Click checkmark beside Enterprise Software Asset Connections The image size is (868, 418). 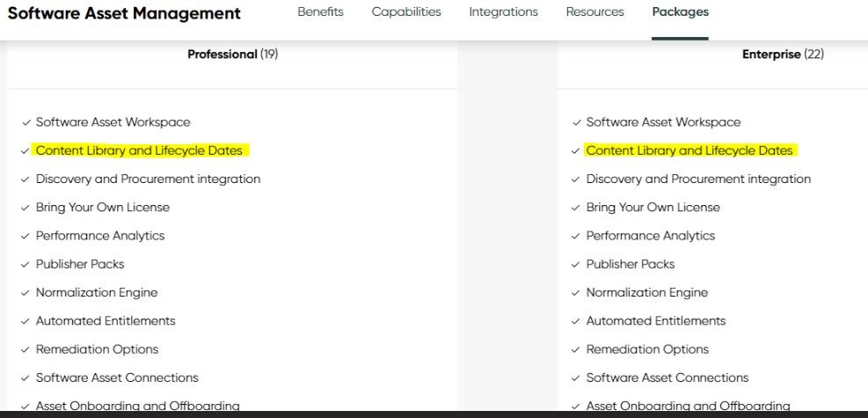point(577,378)
